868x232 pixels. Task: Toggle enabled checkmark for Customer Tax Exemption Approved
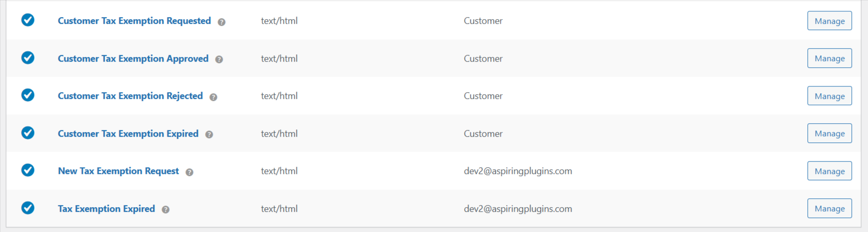(x=28, y=57)
